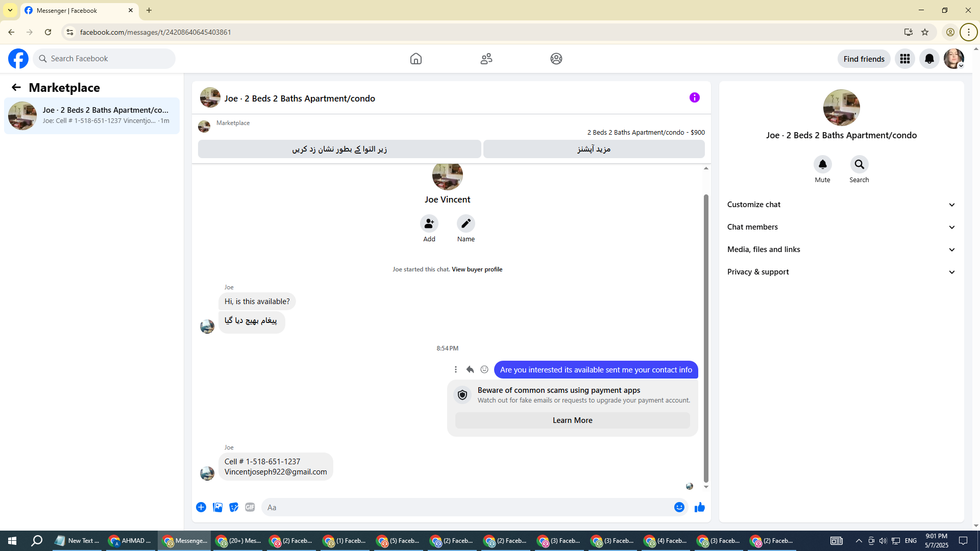Go to Facebook Home tab
This screenshot has width=980, height=551.
click(416, 59)
